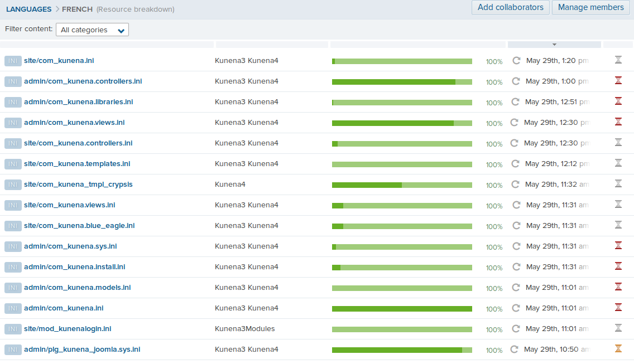Open the site/com_kunena.views.ini resource link
This screenshot has width=634, height=364.
tap(69, 205)
